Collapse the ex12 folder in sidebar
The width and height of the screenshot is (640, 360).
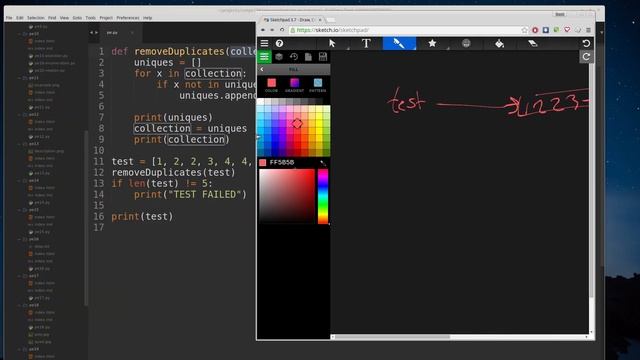(20, 115)
